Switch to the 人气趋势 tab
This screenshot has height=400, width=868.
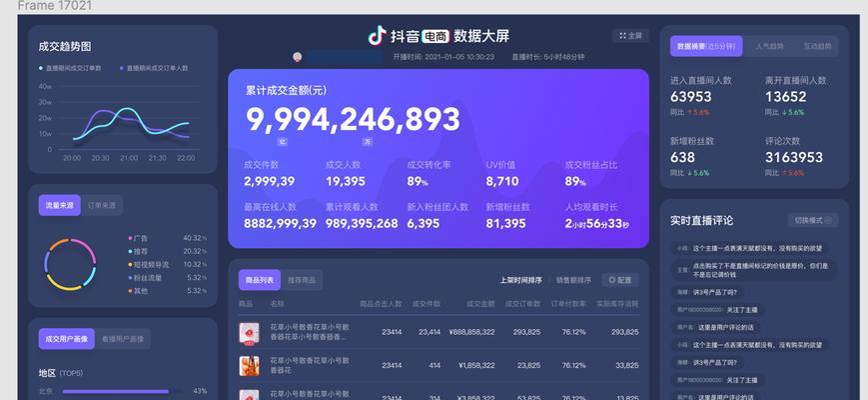coord(770,47)
